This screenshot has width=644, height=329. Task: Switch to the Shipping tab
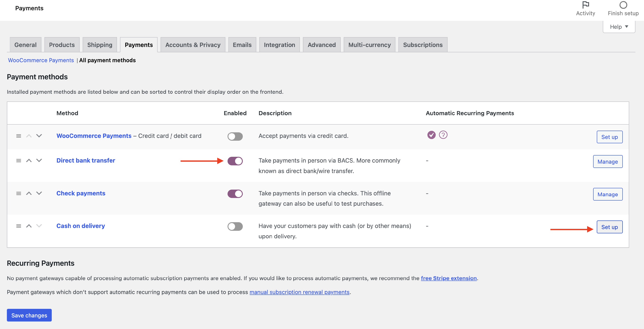[100, 45]
